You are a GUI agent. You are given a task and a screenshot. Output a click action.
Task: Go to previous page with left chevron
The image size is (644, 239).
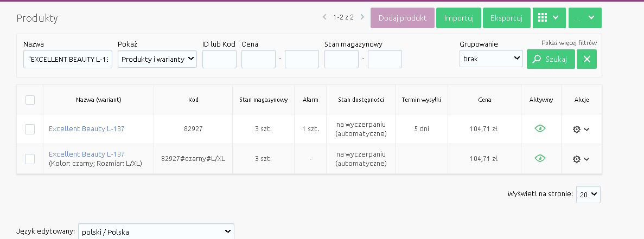pos(324,17)
